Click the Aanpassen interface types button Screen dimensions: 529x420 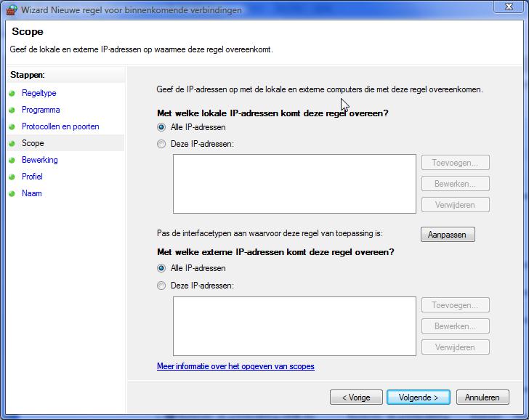coord(448,235)
